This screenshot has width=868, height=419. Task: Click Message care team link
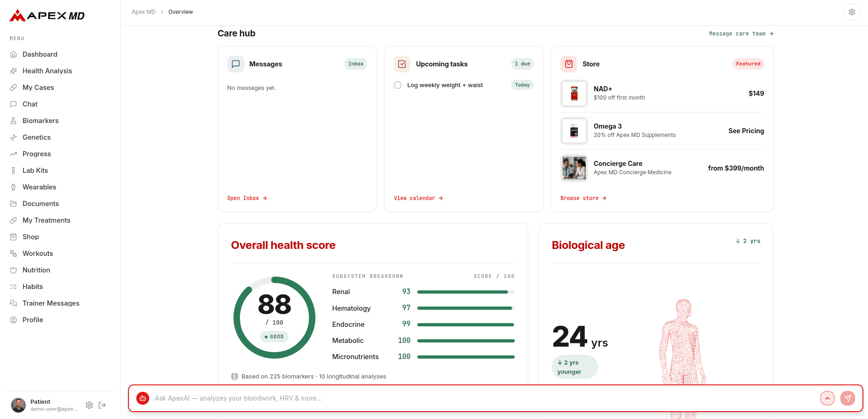pyautogui.click(x=741, y=34)
